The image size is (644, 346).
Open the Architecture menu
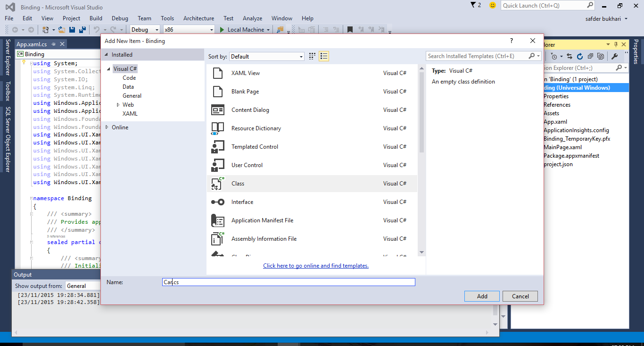(x=198, y=18)
